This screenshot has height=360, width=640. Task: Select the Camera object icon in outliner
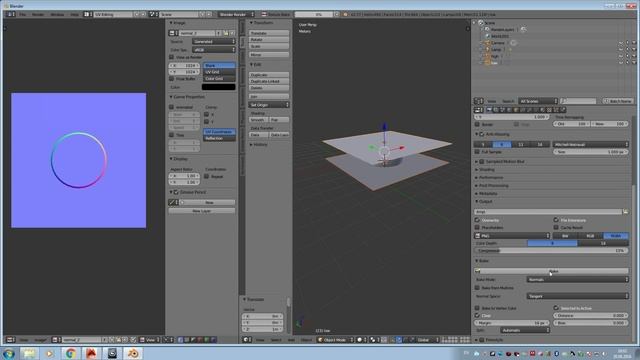(487, 42)
